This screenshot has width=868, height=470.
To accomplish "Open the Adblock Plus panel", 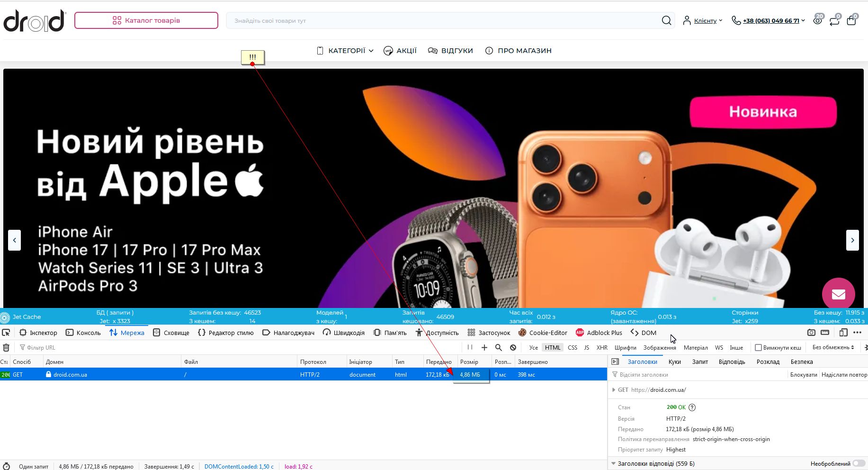I will (599, 333).
